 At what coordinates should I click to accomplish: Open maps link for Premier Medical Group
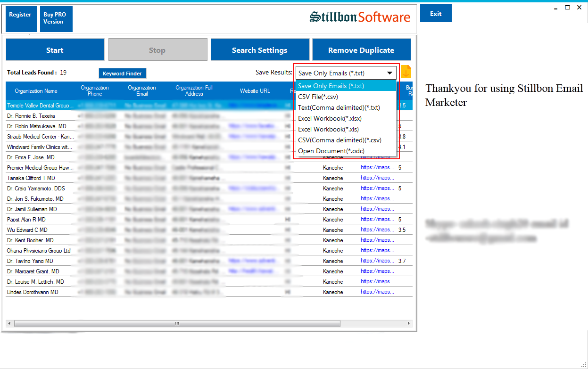tap(378, 168)
